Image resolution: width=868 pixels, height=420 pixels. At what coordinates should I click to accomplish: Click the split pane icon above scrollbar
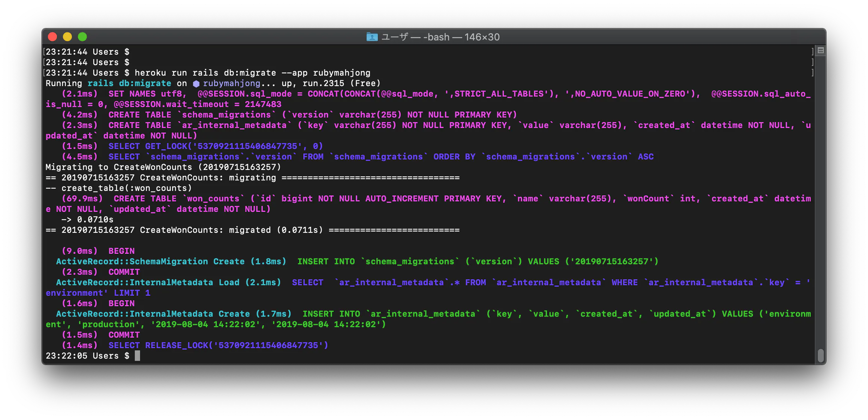pyautogui.click(x=820, y=51)
